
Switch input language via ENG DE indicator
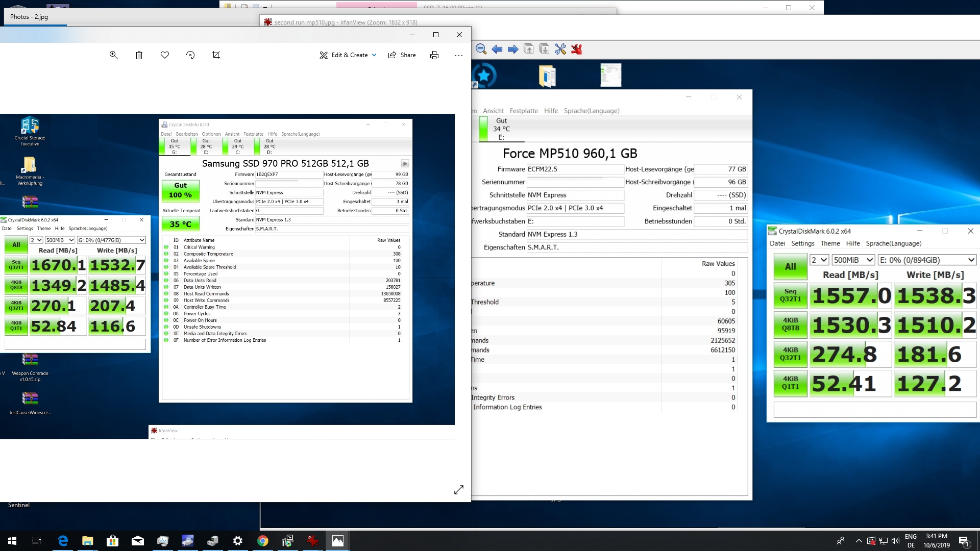point(911,541)
